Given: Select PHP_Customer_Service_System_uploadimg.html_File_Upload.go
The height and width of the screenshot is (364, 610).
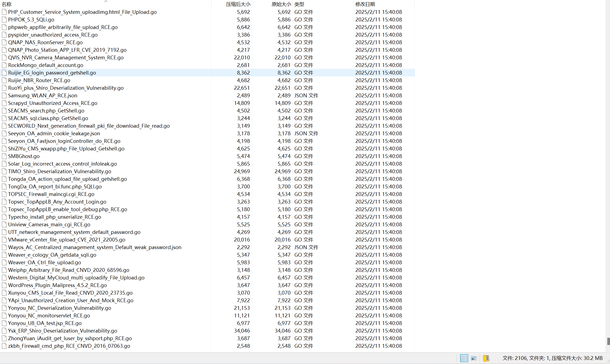Looking at the screenshot, I should 82,12.
